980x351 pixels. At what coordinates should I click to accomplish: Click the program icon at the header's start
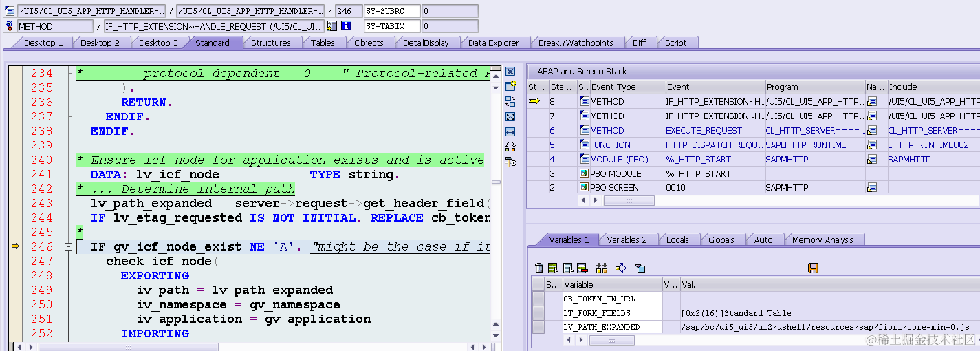(10, 11)
